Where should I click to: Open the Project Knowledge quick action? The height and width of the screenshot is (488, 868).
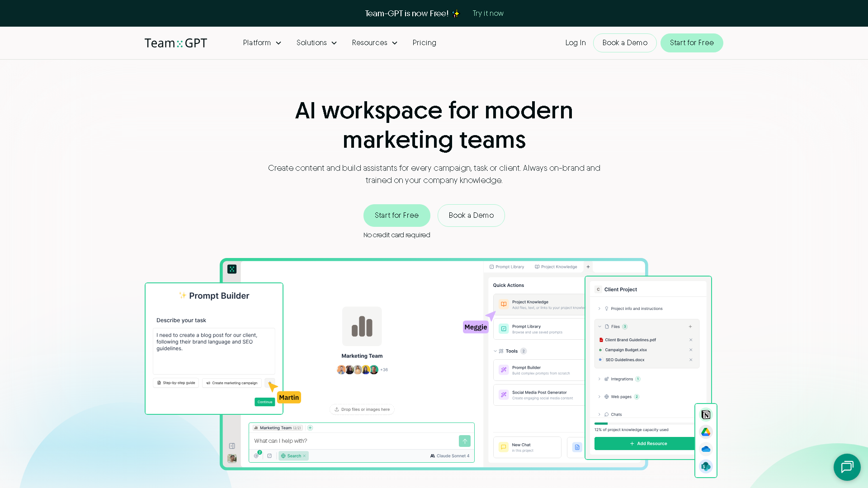click(x=530, y=304)
